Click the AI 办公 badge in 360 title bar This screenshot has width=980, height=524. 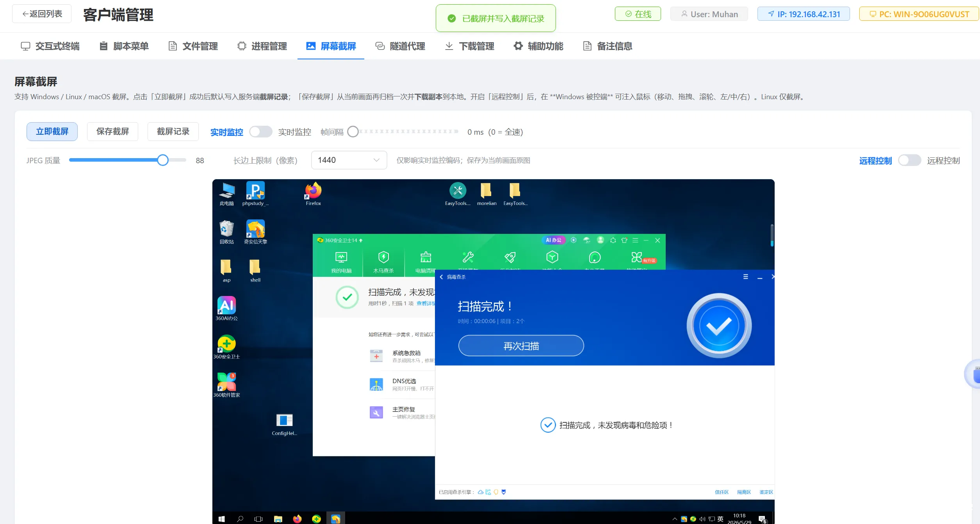pyautogui.click(x=553, y=240)
